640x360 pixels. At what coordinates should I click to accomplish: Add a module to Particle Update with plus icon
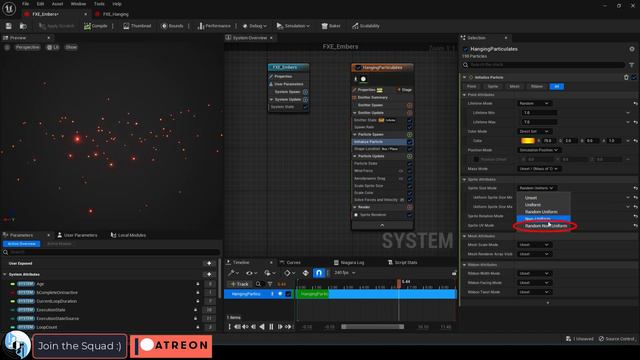409,156
